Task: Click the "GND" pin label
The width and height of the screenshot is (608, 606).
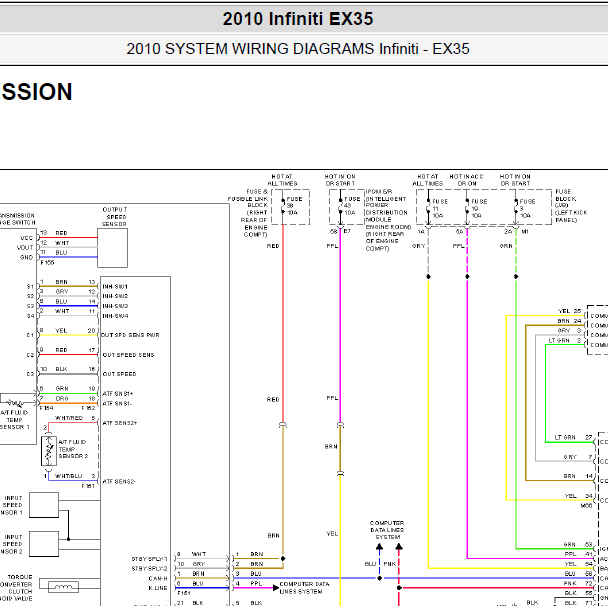Action: click(26, 257)
